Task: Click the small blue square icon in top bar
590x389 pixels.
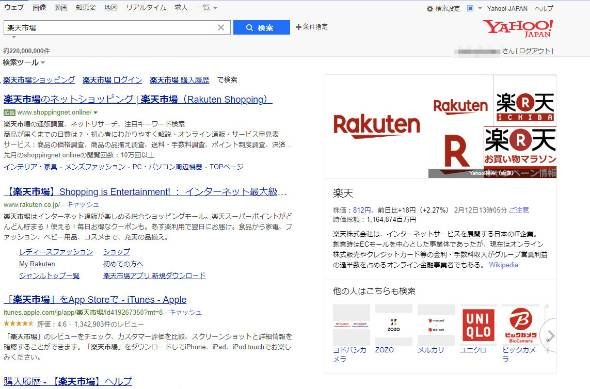Action: pos(470,8)
